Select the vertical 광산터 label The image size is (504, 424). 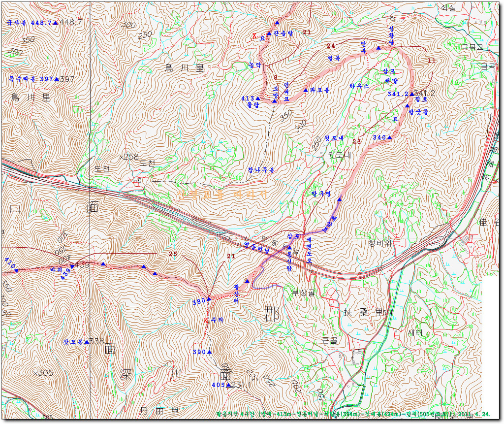click(x=238, y=294)
